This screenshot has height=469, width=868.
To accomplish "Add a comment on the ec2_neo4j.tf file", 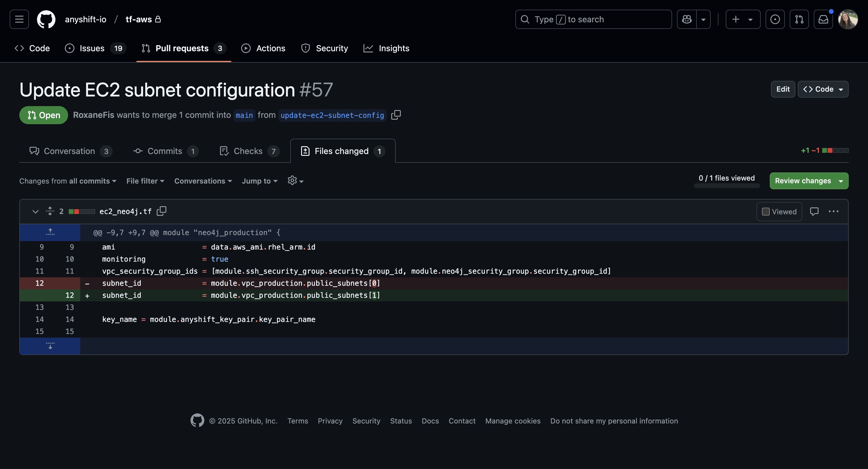I will coord(814,211).
